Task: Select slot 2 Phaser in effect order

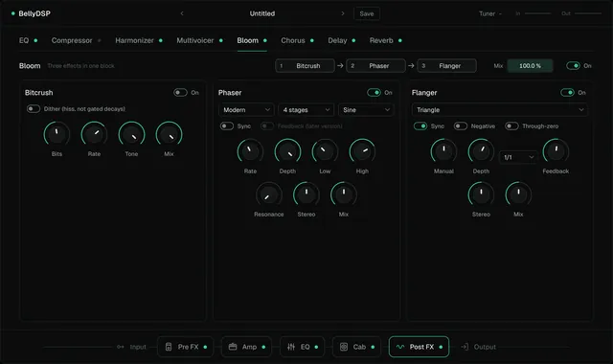Action: click(x=375, y=66)
